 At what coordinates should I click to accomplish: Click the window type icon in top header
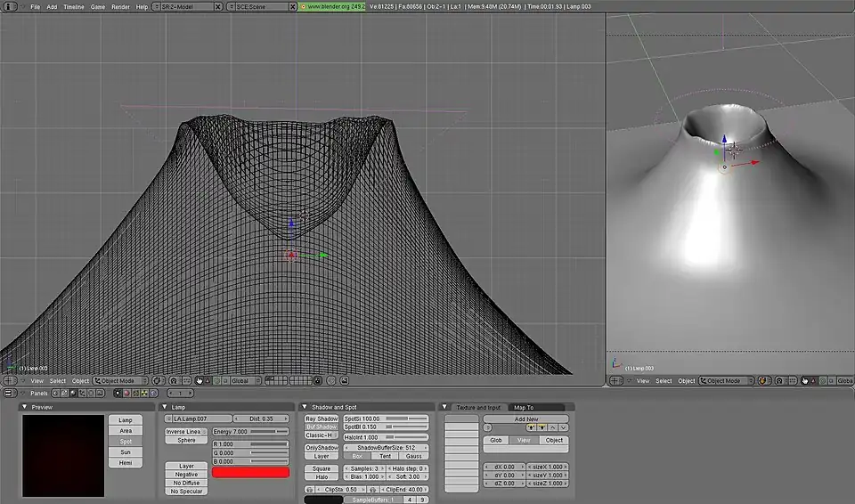coord(10,6)
